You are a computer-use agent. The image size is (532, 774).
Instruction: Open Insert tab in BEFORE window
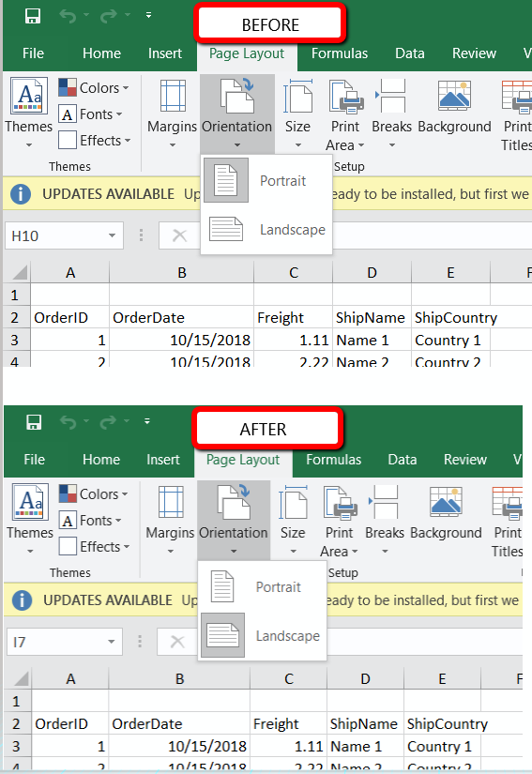(x=165, y=53)
